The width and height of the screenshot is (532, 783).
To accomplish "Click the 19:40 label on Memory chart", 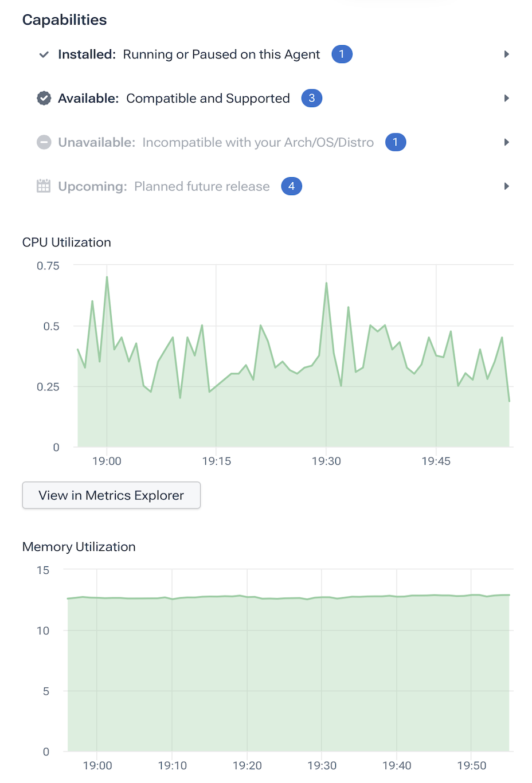I will 397,766.
